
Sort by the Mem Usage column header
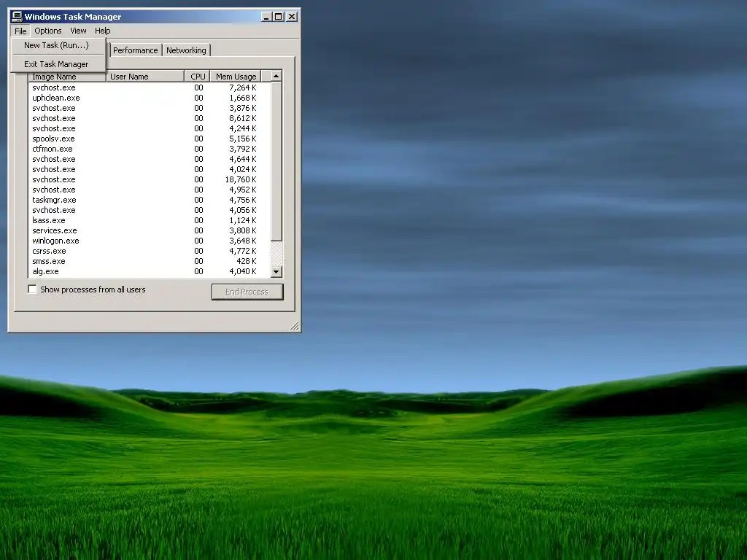[236, 76]
